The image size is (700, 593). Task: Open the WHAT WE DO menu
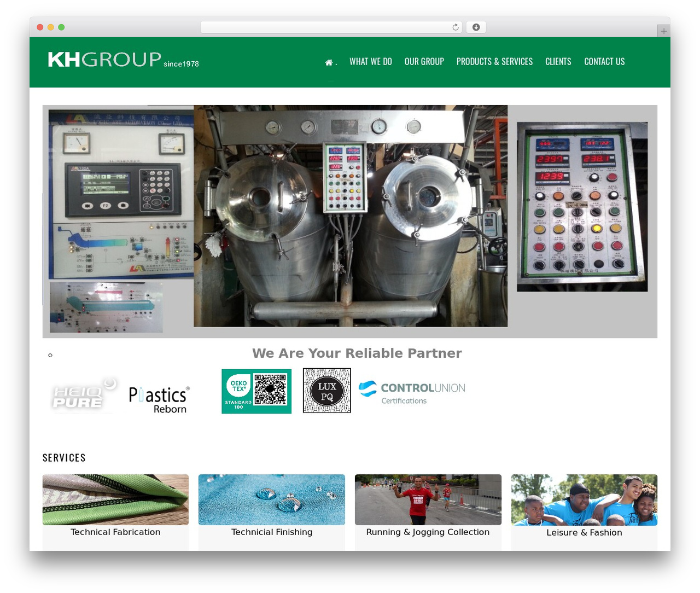(x=371, y=62)
